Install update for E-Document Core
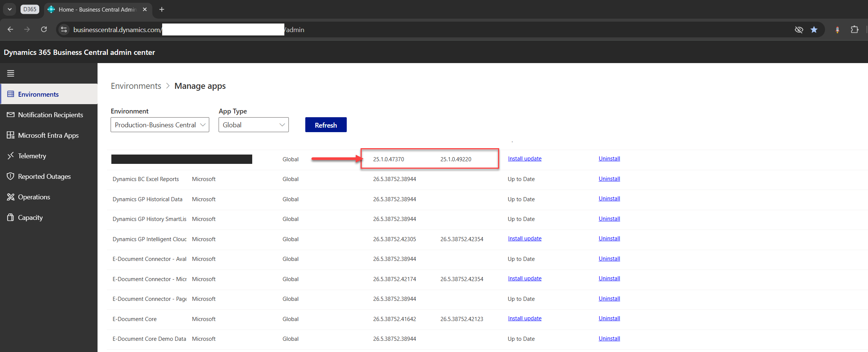Screen dimensions: 868x352 tap(525, 318)
